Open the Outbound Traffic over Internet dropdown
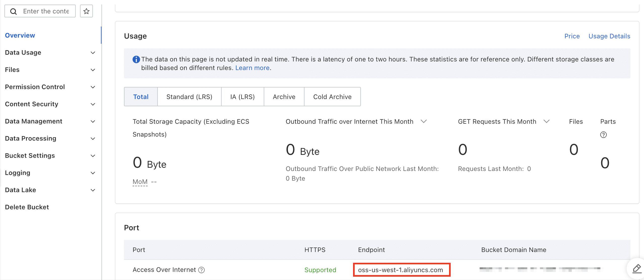This screenshot has width=644, height=280. coord(424,121)
